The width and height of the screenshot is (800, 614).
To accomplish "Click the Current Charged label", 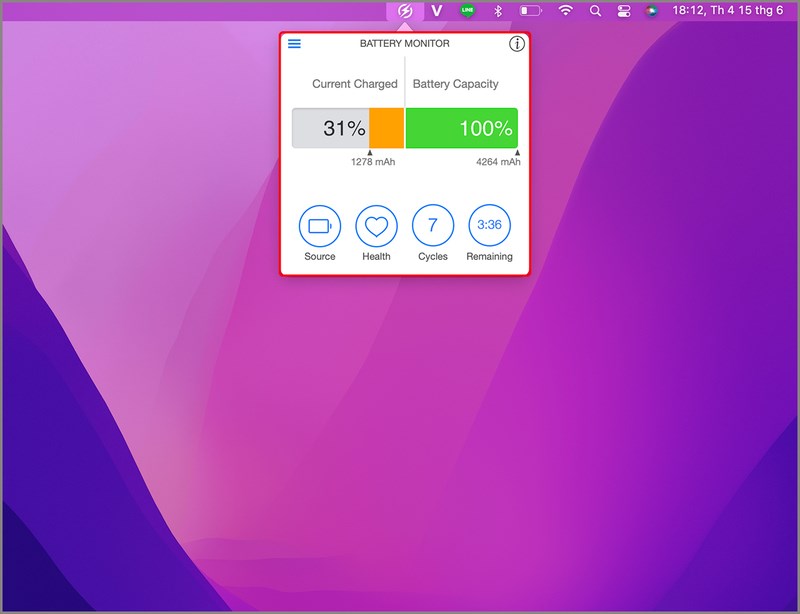I will click(x=354, y=84).
